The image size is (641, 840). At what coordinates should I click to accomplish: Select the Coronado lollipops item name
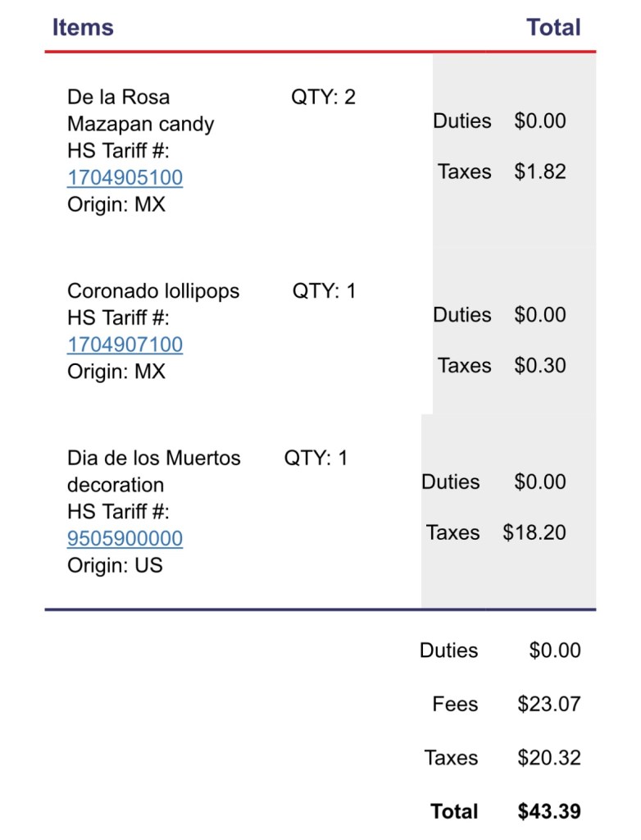[x=153, y=291]
